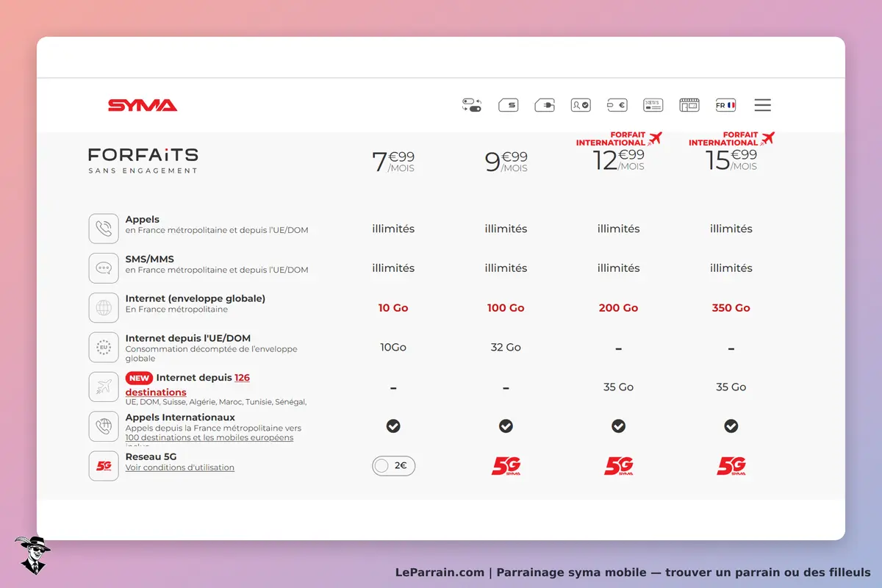The width and height of the screenshot is (882, 588).
Task: Click Forfait International badge above 12€99
Action: tap(619, 139)
